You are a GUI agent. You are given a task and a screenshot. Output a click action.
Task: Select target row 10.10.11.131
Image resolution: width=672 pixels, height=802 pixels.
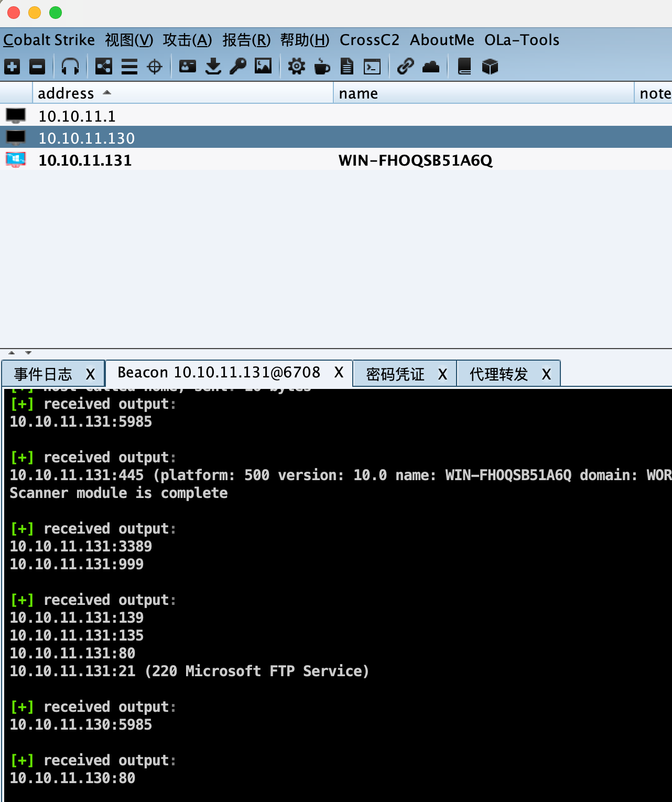(85, 160)
